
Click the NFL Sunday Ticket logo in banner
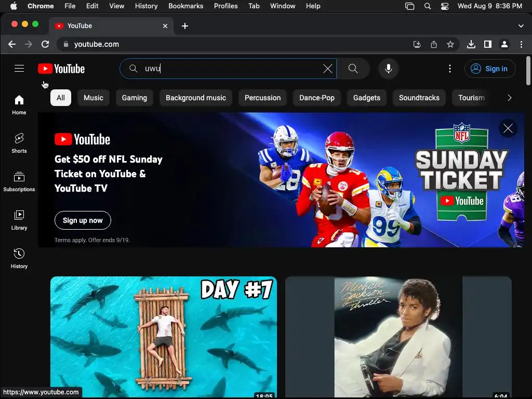(461, 171)
